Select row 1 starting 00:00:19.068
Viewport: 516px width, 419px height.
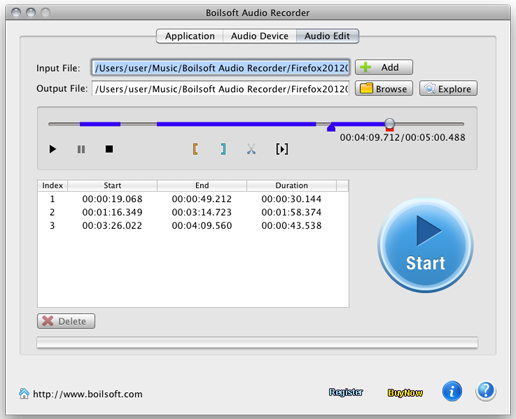(193, 199)
